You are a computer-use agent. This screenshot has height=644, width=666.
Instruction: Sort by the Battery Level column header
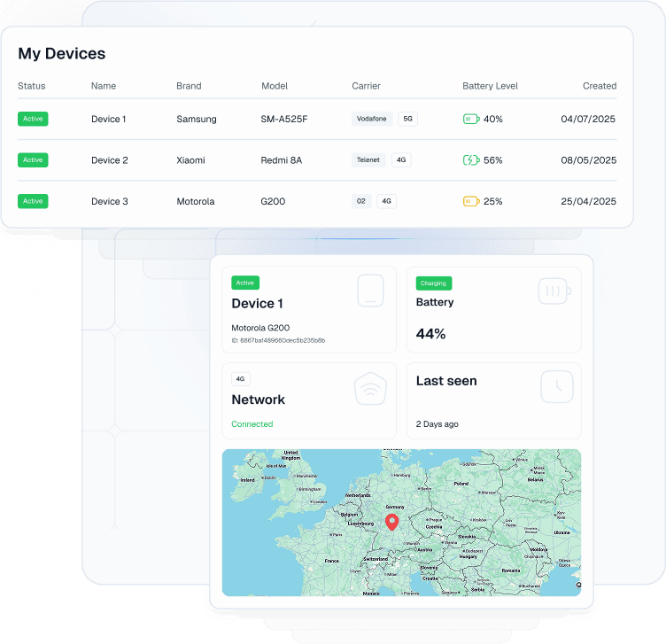click(490, 86)
